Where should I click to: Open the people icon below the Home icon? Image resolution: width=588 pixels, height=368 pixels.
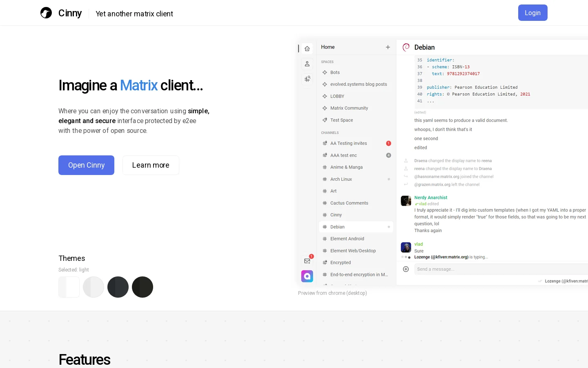click(x=307, y=64)
